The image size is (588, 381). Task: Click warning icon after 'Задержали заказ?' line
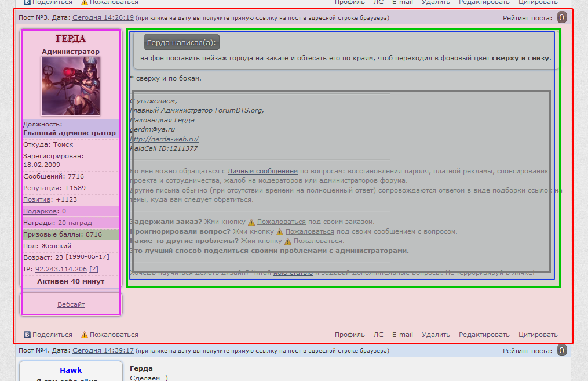pyautogui.click(x=251, y=222)
